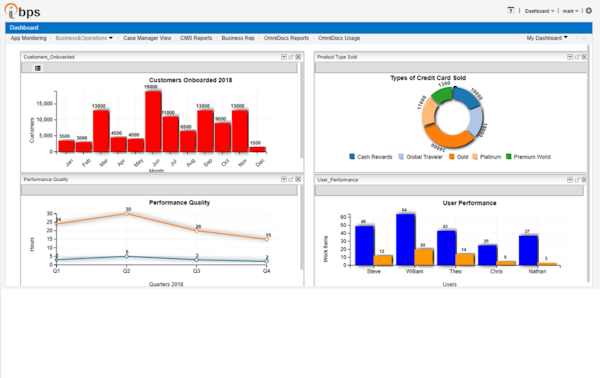Open the mark user menu
This screenshot has height=378, width=600.
pos(570,11)
